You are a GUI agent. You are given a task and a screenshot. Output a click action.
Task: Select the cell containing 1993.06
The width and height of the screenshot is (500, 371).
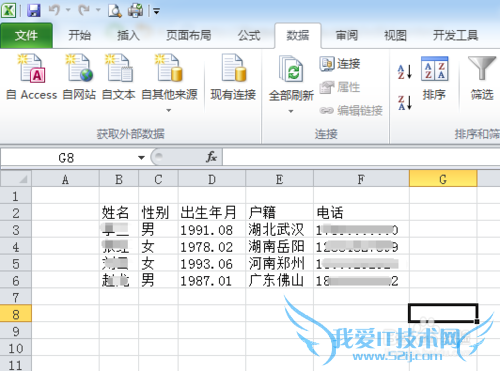[212, 264]
